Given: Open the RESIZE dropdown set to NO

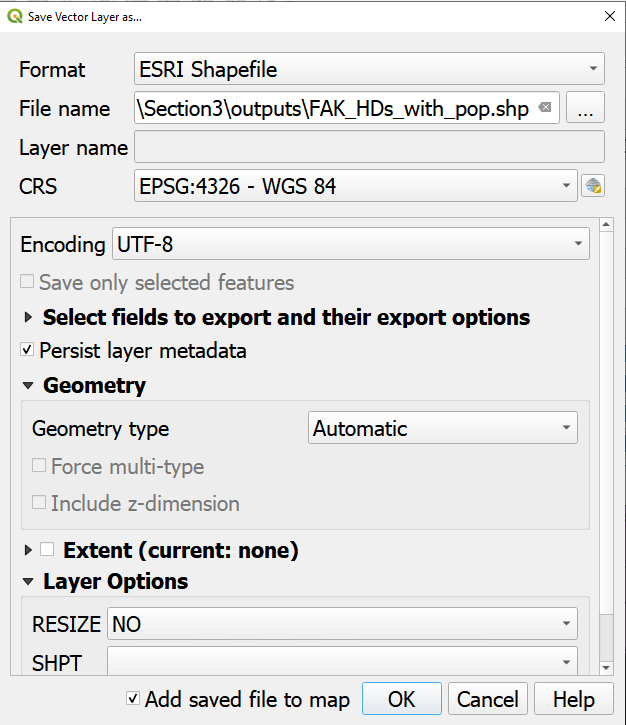Looking at the screenshot, I should pyautogui.click(x=342, y=624).
